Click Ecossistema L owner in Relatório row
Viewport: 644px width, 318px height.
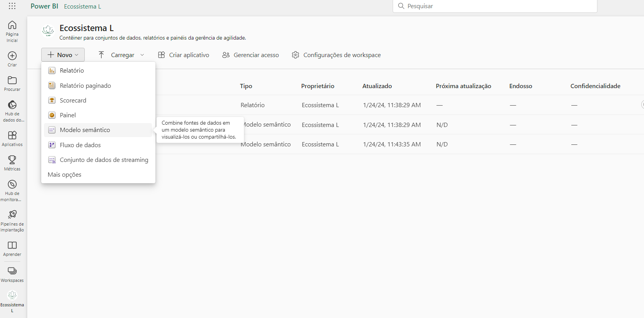[x=320, y=105]
